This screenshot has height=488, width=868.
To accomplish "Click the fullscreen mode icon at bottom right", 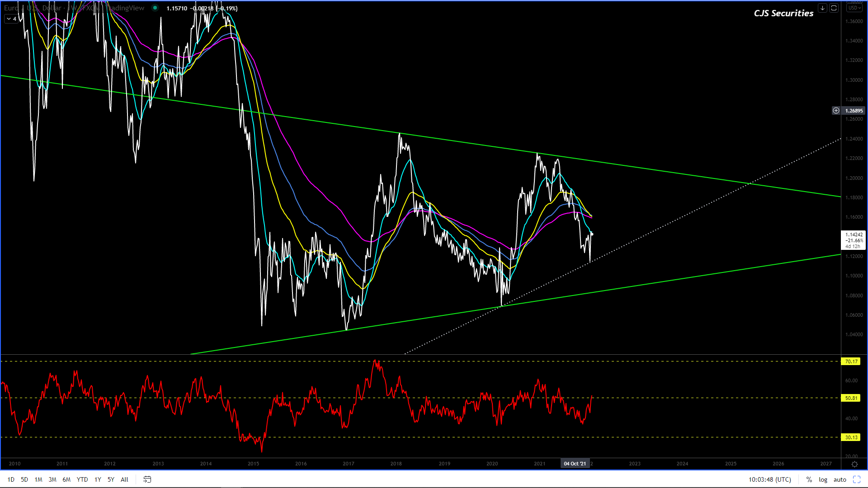I will tap(857, 479).
